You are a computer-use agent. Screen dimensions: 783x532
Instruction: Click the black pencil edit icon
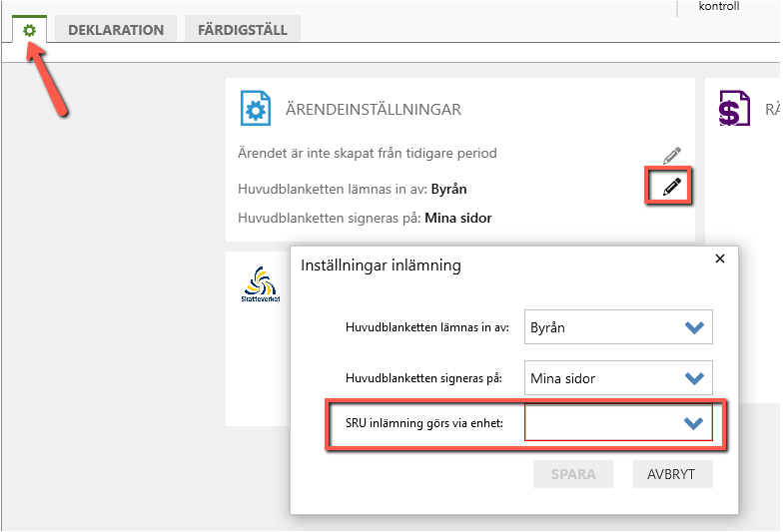pos(671,187)
